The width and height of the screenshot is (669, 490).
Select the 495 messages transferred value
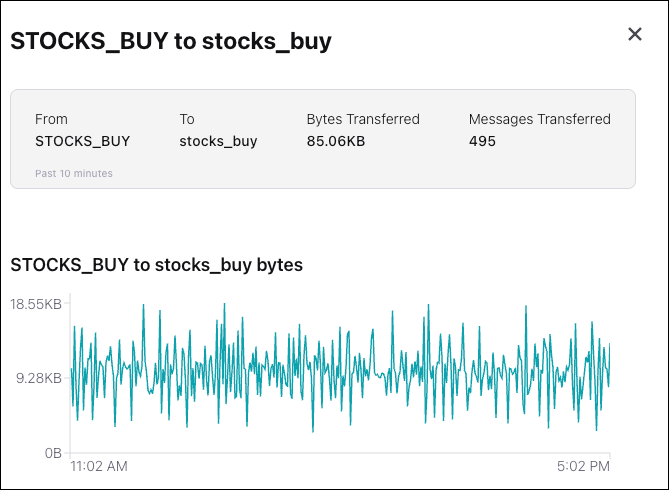coord(482,141)
